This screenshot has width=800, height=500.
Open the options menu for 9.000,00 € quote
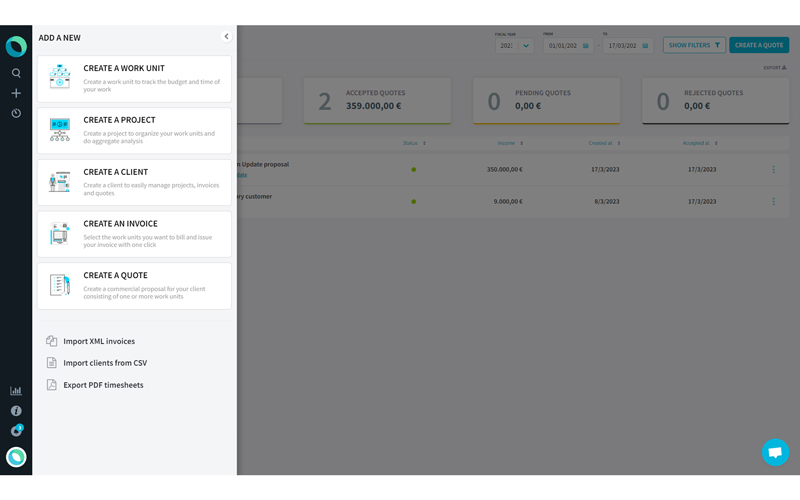(x=773, y=202)
